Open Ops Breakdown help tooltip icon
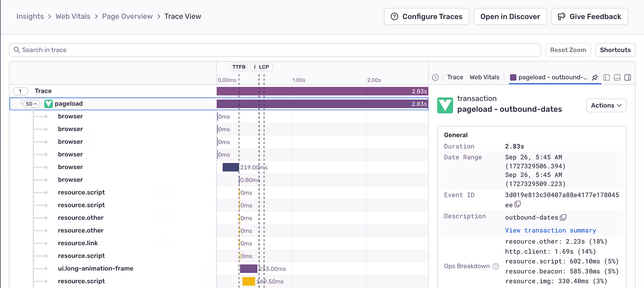 point(495,266)
